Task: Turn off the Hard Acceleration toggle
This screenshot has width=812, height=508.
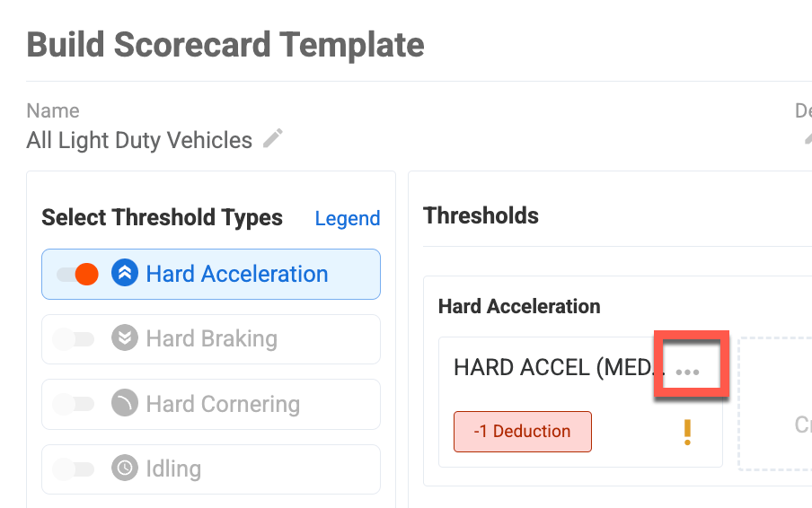Action: point(77,274)
